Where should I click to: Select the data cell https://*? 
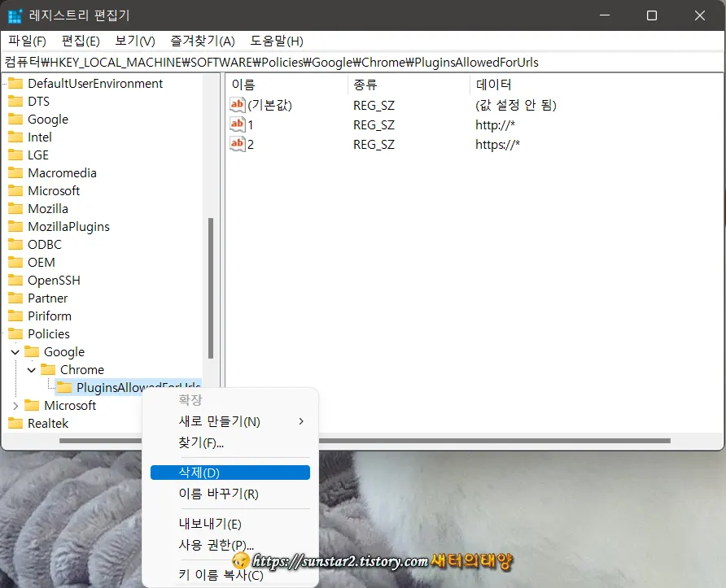pos(497,144)
